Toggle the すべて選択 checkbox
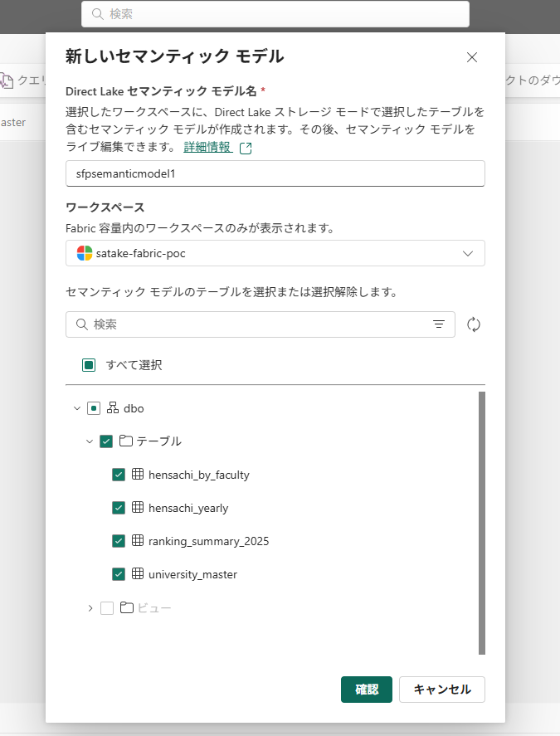 pyautogui.click(x=89, y=365)
